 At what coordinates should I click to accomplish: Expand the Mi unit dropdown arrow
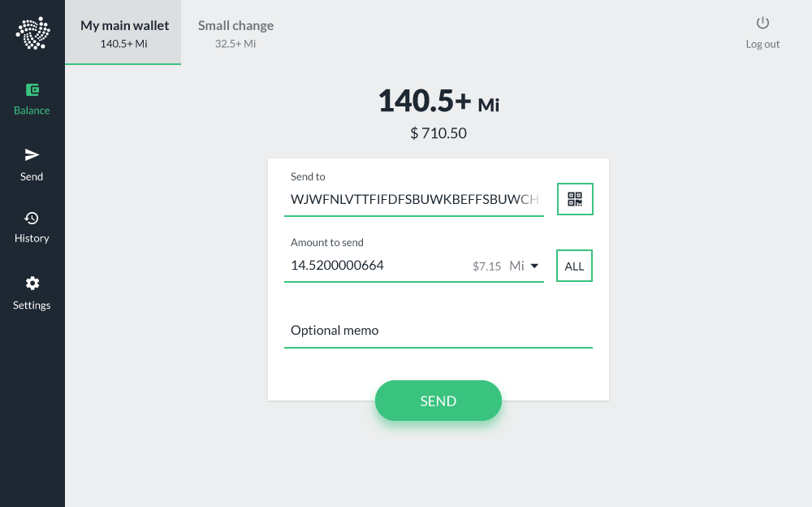(x=534, y=266)
